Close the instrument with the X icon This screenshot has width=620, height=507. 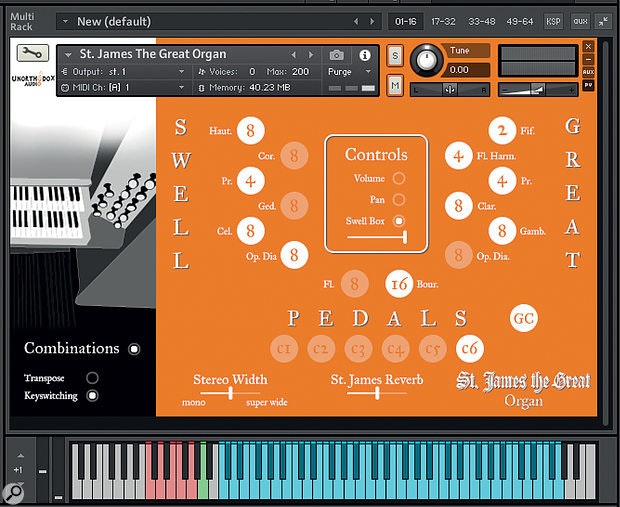588,46
